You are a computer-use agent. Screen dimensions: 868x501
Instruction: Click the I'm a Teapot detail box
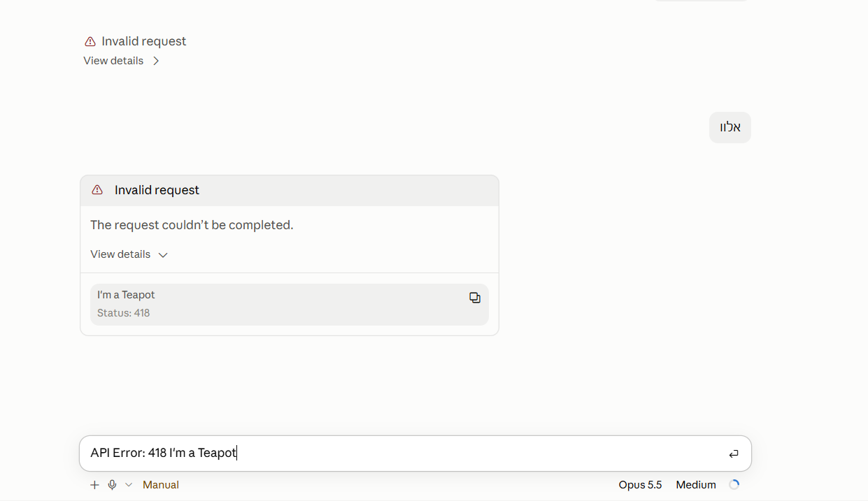(x=290, y=305)
